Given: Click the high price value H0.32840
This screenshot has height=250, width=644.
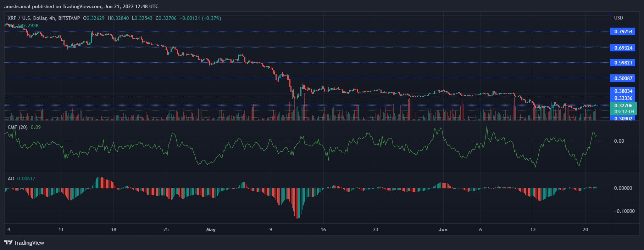Looking at the screenshot, I should point(118,18).
